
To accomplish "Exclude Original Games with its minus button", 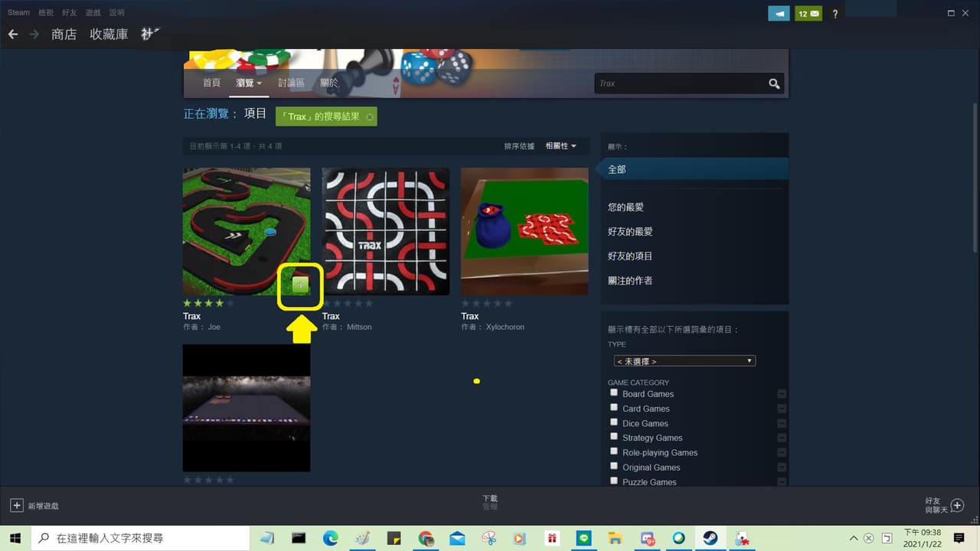I will point(782,467).
